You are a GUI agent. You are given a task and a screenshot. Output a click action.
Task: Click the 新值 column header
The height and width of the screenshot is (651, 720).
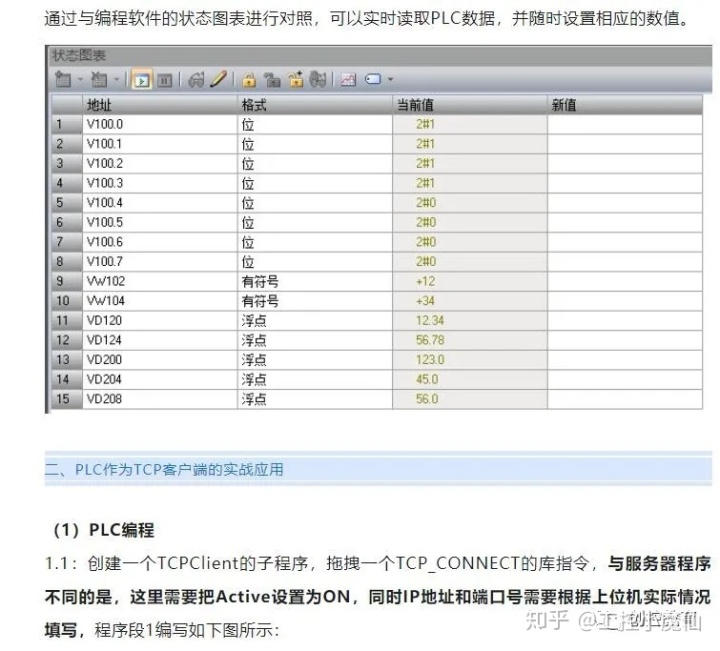[625, 105]
